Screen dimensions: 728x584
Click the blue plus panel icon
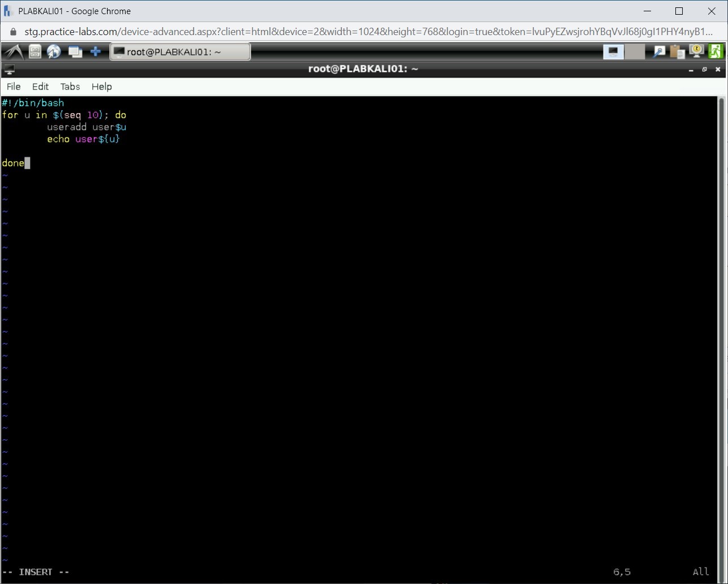tap(96, 52)
